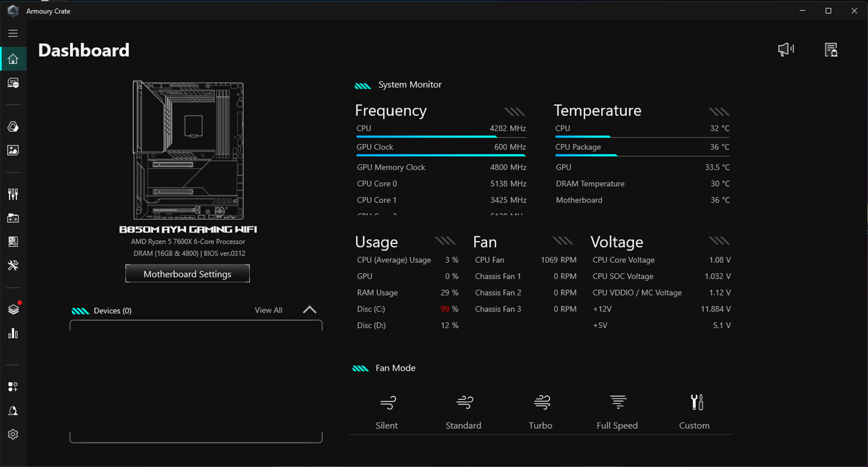The image size is (868, 467).
Task: Click the Devices (0) label
Action: [112, 311]
